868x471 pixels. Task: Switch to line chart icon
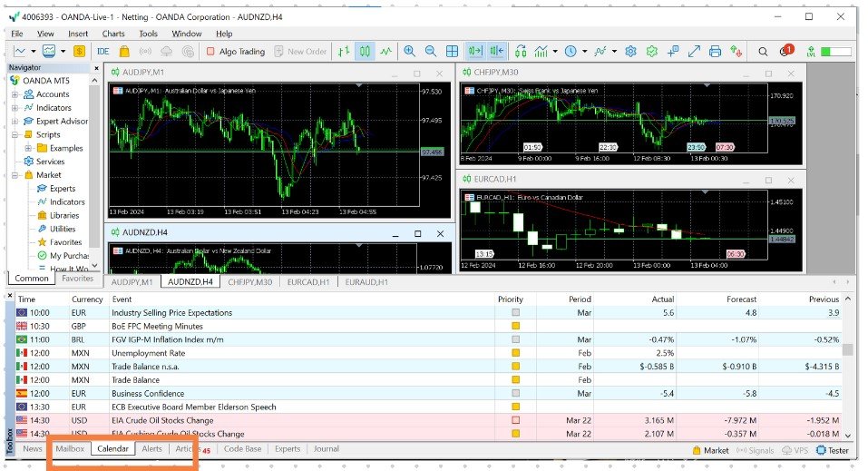point(387,52)
